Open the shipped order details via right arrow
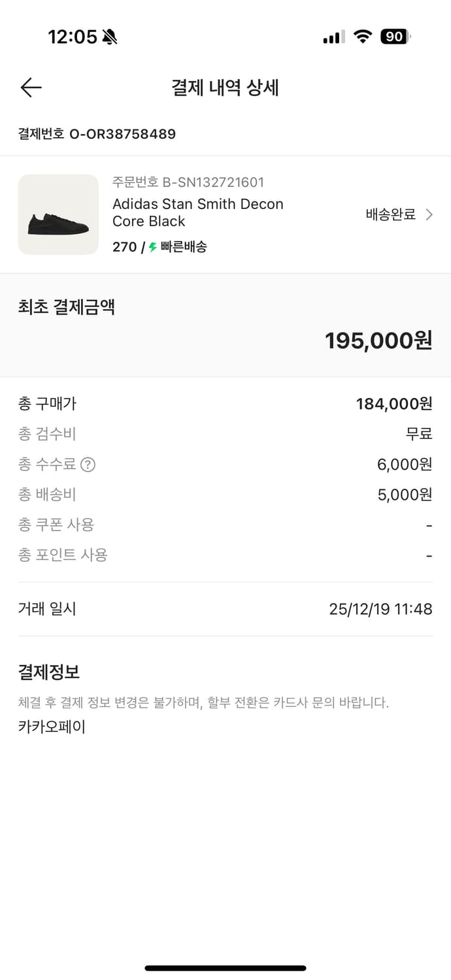This screenshot has width=451, height=980. click(431, 214)
